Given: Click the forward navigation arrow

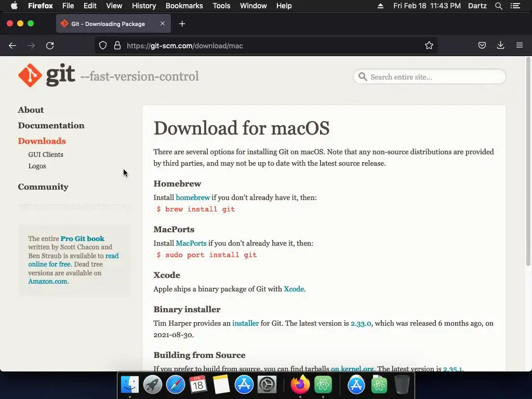Looking at the screenshot, I should tap(31, 46).
